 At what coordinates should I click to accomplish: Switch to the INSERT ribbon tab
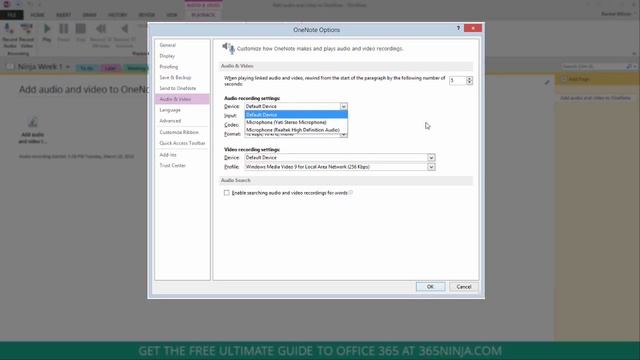[63, 15]
